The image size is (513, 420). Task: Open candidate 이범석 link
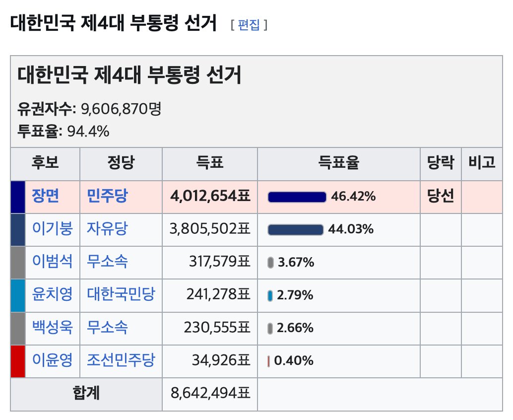[x=52, y=262]
